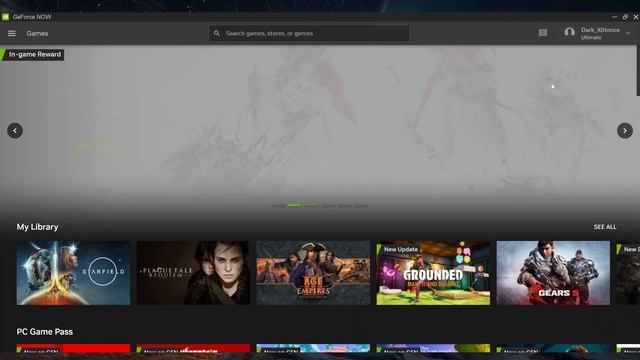
Task: Open SEE ALL for My Library
Action: 605,227
